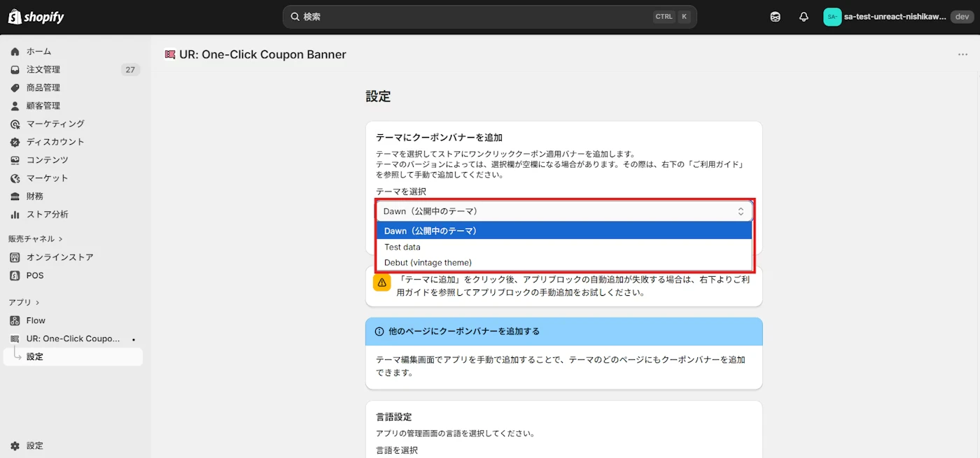Click the マーケティング target icon
980x458 pixels.
[15, 124]
